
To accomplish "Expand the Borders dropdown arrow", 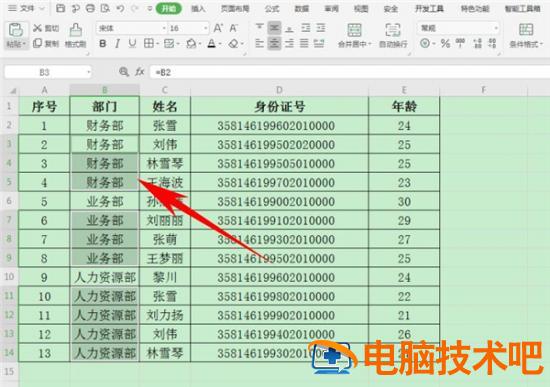I will (x=157, y=44).
